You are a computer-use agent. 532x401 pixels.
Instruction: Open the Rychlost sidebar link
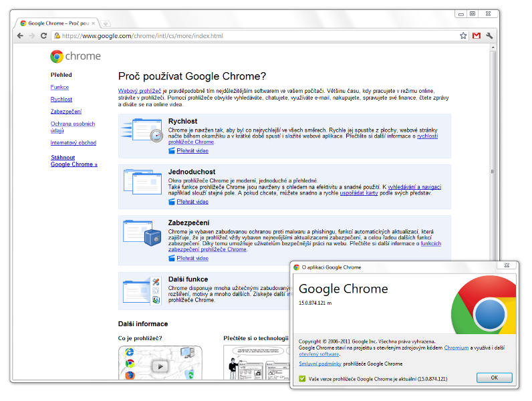click(61, 100)
